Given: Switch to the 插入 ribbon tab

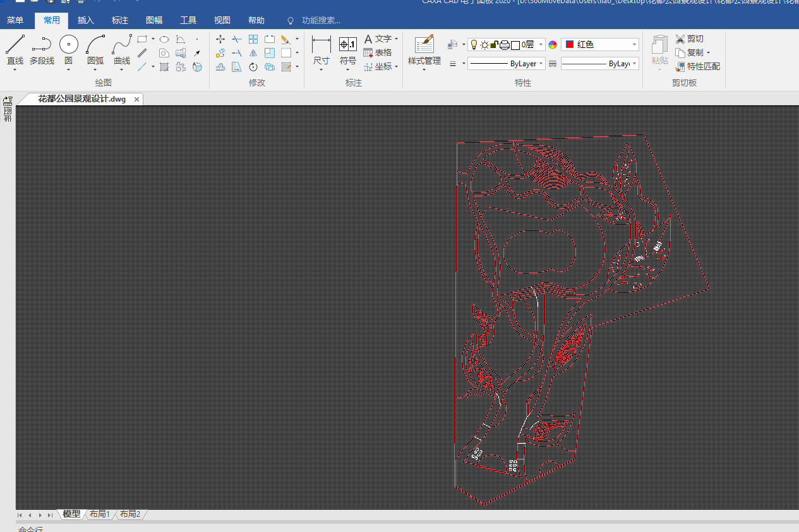Looking at the screenshot, I should pyautogui.click(x=86, y=20).
